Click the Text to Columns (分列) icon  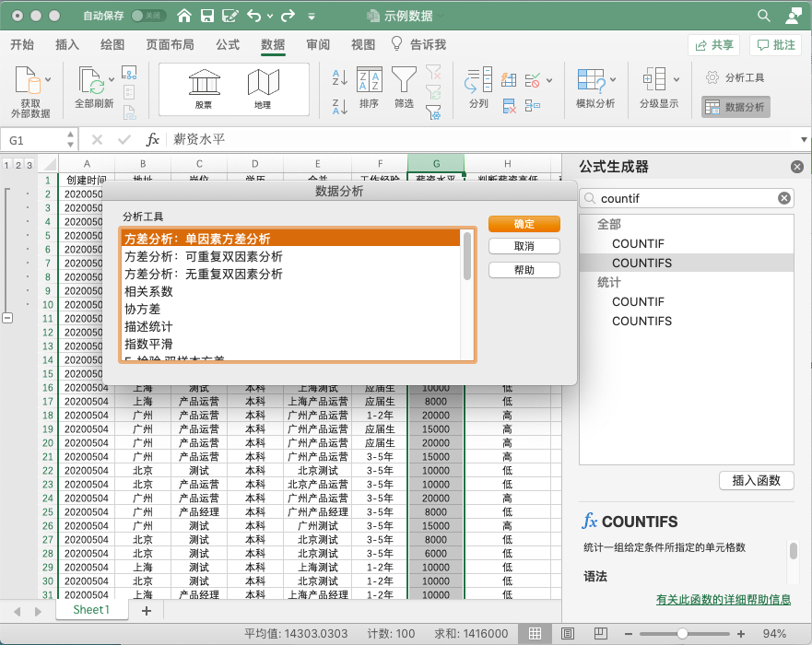(x=478, y=82)
